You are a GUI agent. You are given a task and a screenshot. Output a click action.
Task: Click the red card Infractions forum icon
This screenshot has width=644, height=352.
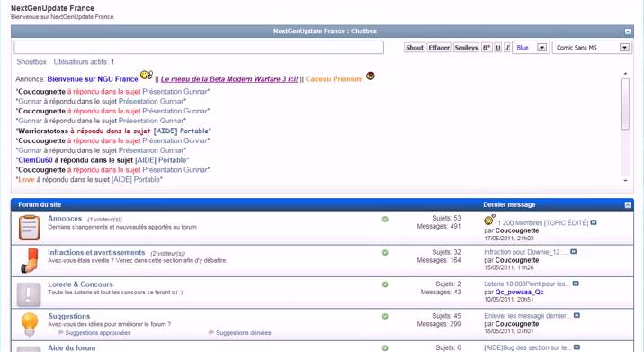(x=30, y=260)
